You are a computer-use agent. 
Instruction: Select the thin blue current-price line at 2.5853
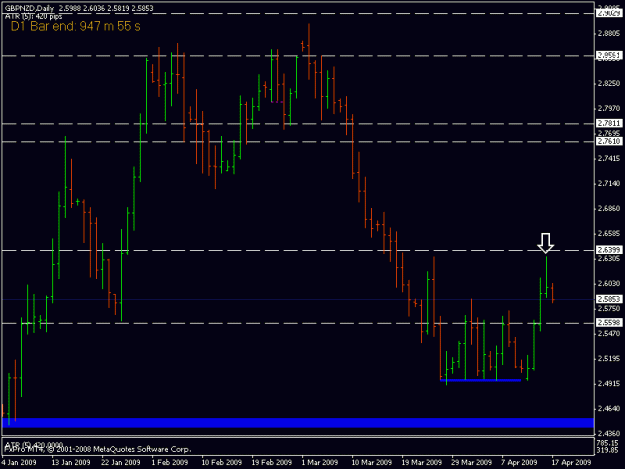298,299
